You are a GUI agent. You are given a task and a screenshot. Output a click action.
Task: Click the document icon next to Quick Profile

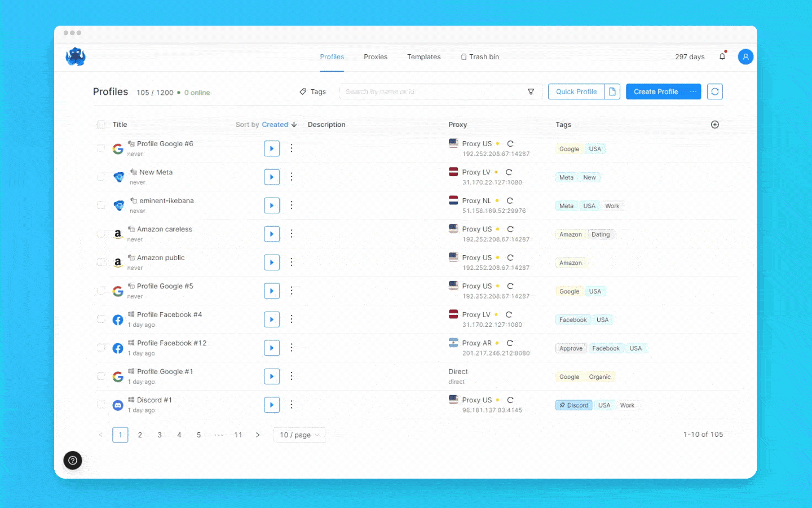click(613, 91)
